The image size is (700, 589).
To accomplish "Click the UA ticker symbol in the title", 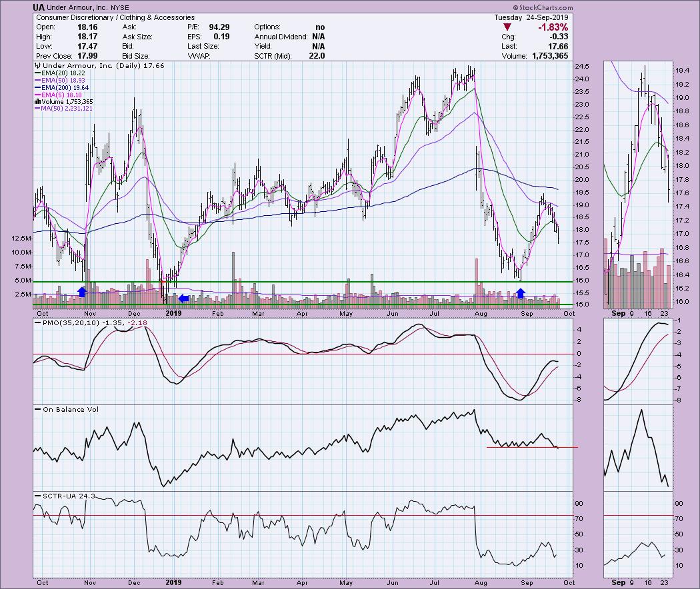I will pos(38,7).
